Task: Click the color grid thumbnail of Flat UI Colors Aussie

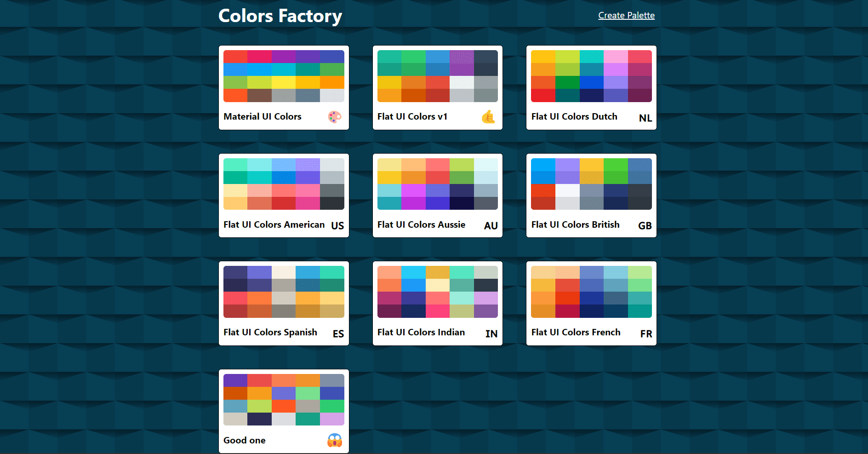Action: point(438,184)
